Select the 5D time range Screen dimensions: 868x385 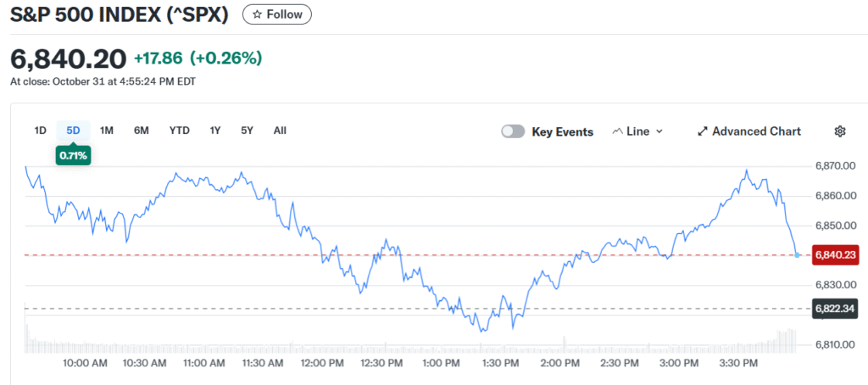point(73,131)
